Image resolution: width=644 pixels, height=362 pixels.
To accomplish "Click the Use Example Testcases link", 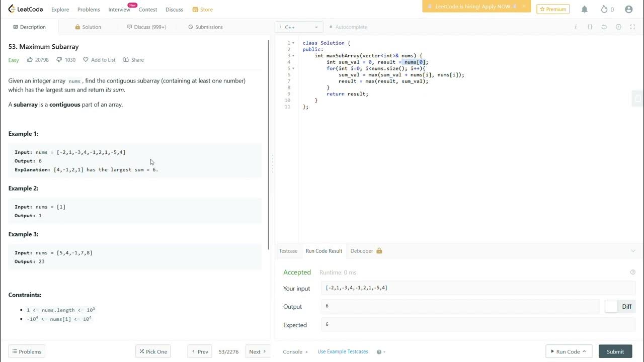I will coord(343,352).
